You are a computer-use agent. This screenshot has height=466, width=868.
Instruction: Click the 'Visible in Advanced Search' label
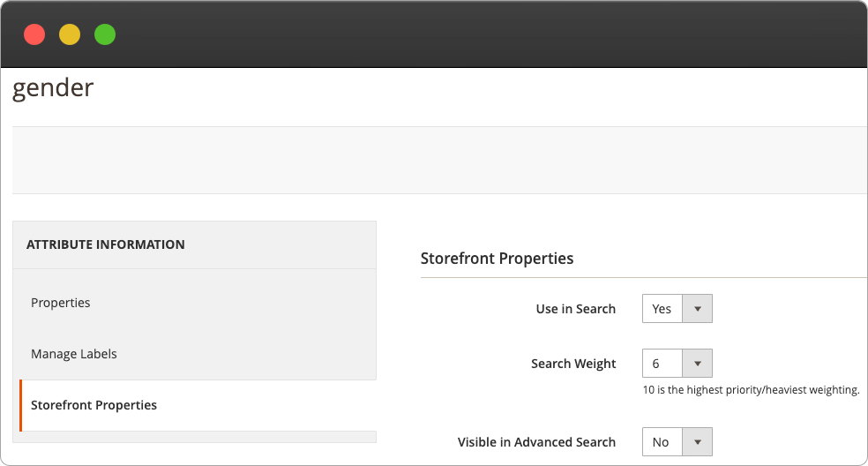click(x=536, y=442)
